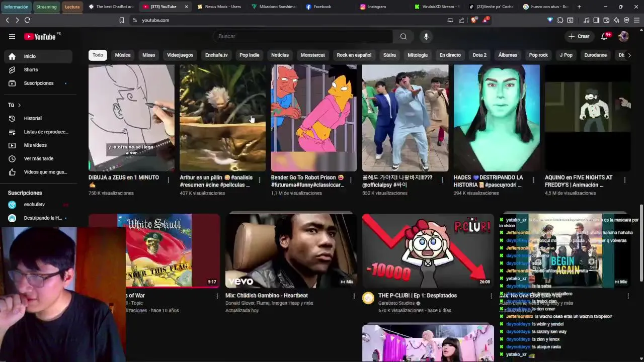644x362 pixels.
Task: Select the Todo filter chip
Action: [x=98, y=55]
